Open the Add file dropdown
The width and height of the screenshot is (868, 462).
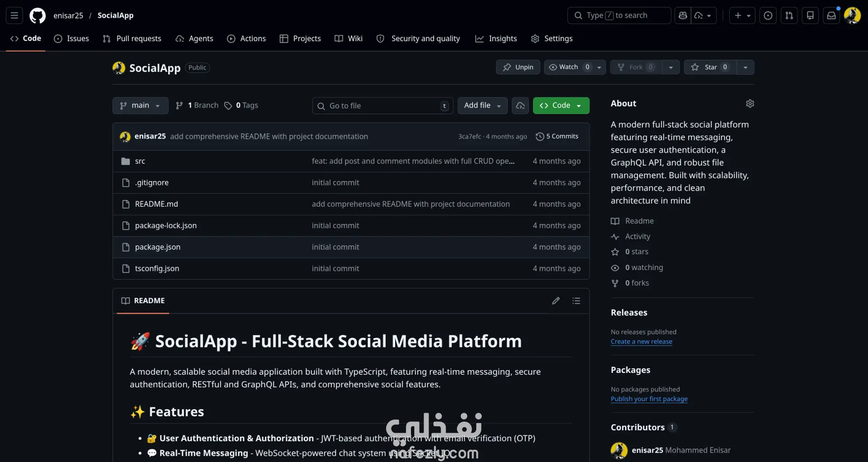click(x=482, y=105)
